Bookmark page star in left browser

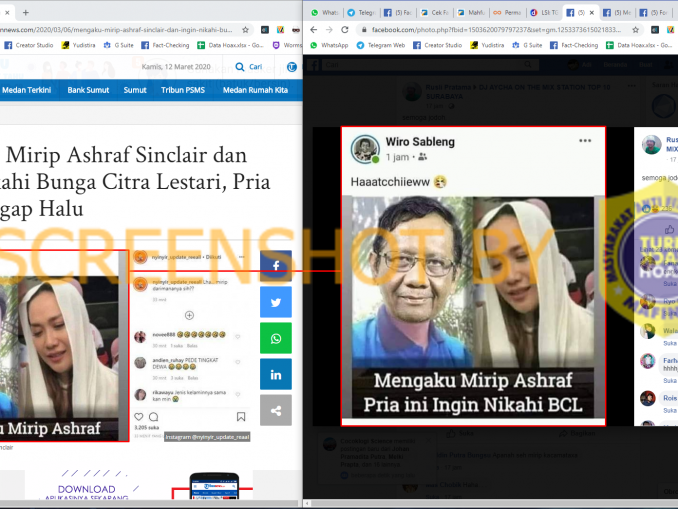tap(246, 30)
